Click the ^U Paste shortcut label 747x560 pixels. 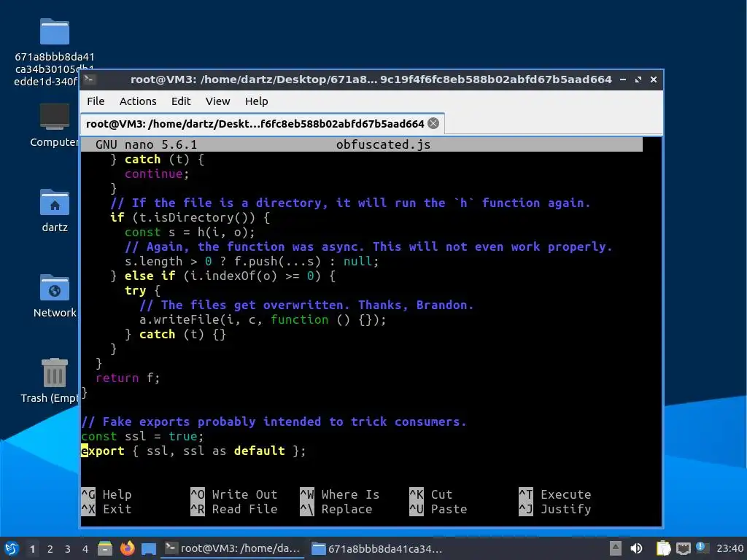tap(438, 509)
